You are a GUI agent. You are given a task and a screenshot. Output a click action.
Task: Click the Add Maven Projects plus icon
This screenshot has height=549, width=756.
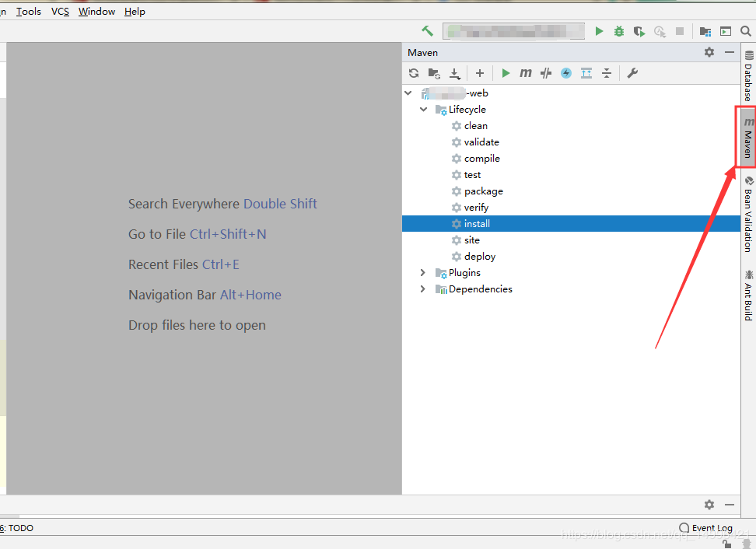pyautogui.click(x=480, y=73)
